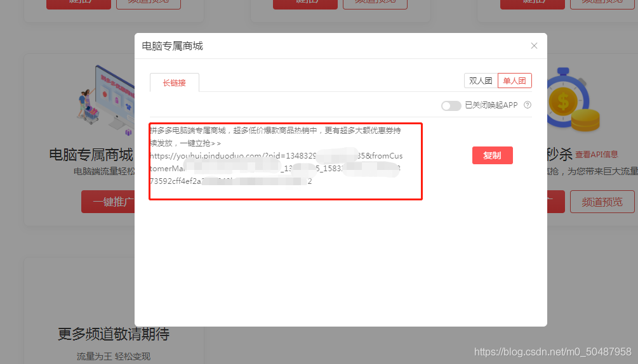
Task: Select the 单人团 option
Action: [x=515, y=81]
